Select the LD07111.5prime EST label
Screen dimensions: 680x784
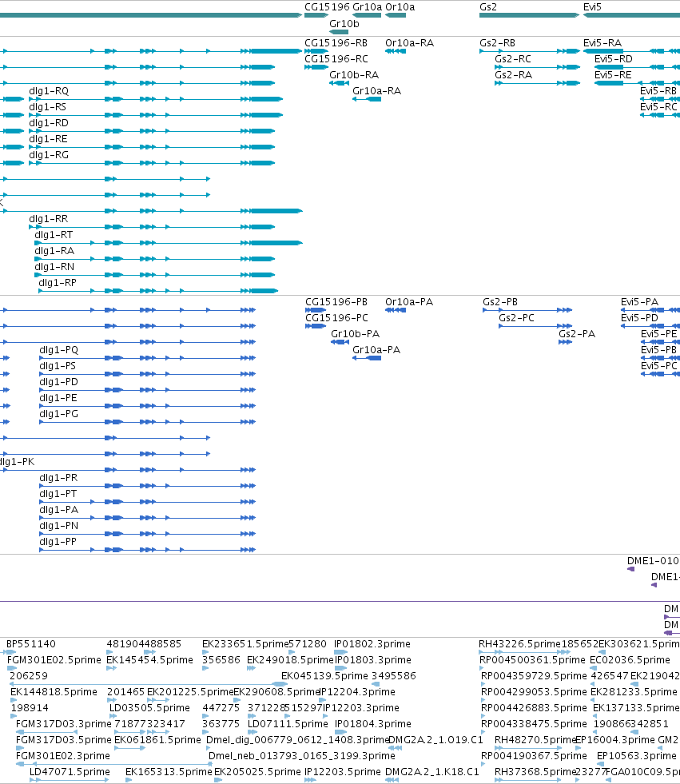(288, 724)
